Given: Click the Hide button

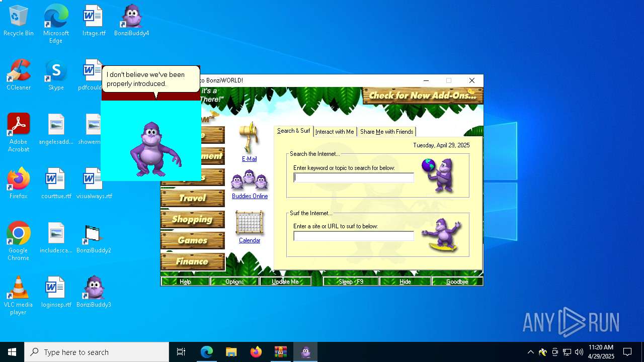Looking at the screenshot, I should point(405,282).
